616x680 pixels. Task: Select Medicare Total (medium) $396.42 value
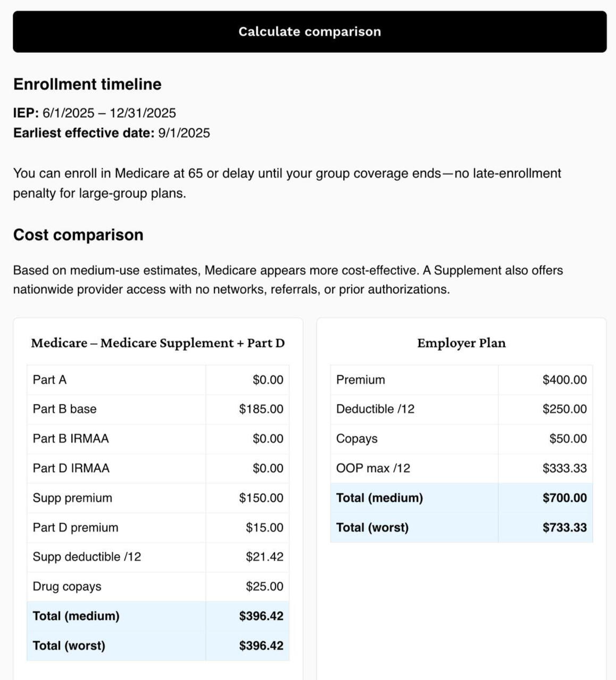click(x=261, y=616)
